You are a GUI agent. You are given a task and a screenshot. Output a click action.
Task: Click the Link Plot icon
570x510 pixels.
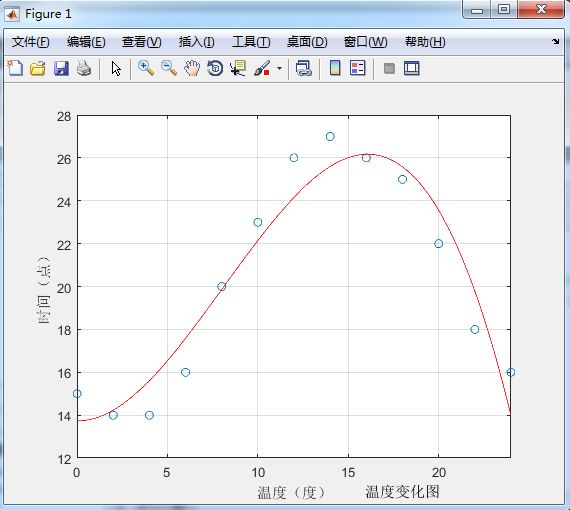coord(304,68)
